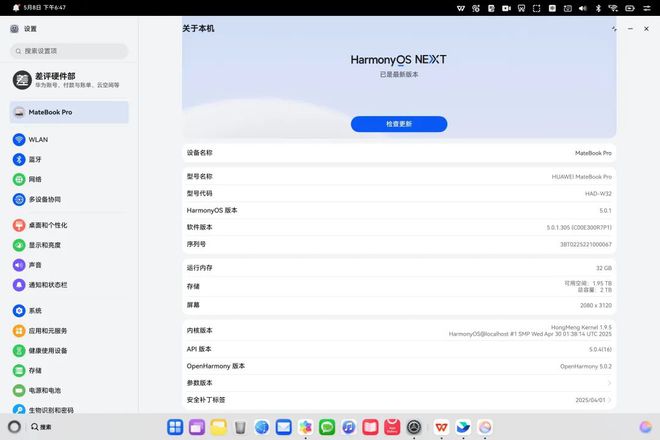Click the 已是最新版本 status text
The image size is (660, 440).
tap(399, 75)
